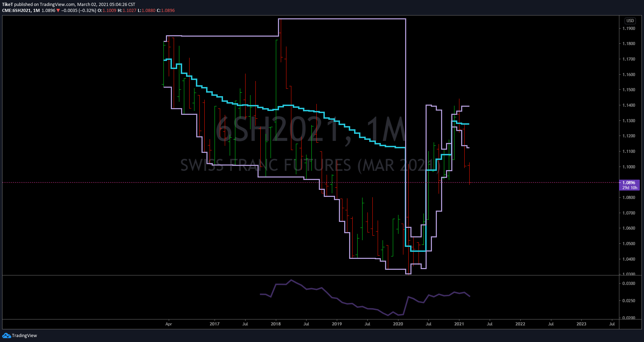Screen dimensions: 644x342
Task: Click the 0.0250 indicator axis label
Action: pos(629,301)
